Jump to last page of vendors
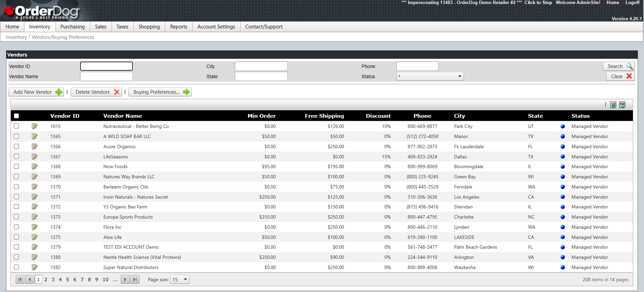 (x=135, y=279)
